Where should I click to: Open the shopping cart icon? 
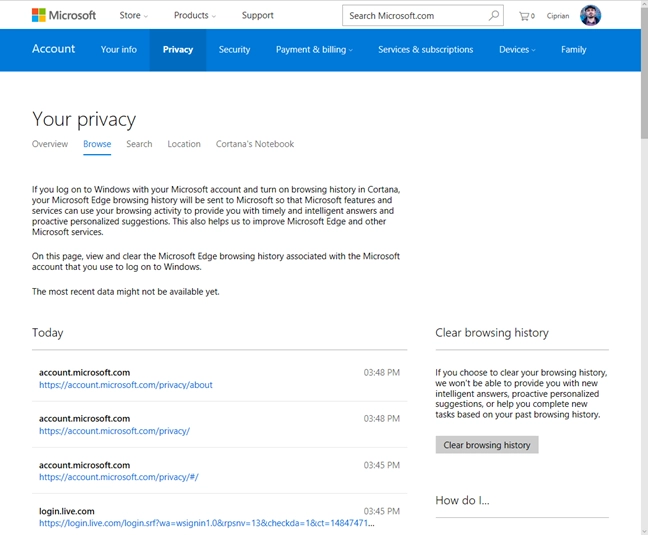tap(526, 16)
